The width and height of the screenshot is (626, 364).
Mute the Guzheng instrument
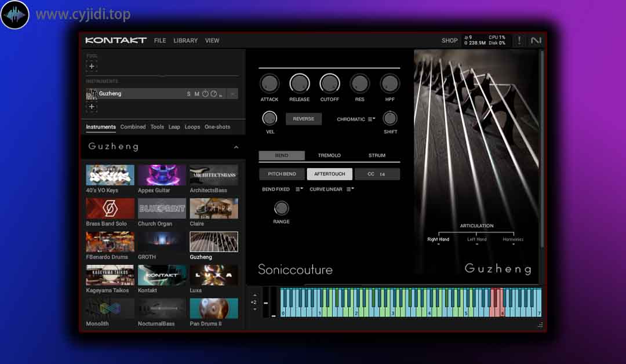(x=196, y=94)
